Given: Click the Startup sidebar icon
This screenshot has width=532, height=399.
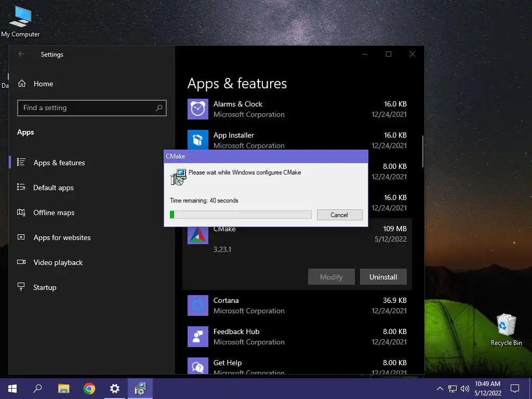Looking at the screenshot, I should coord(21,287).
